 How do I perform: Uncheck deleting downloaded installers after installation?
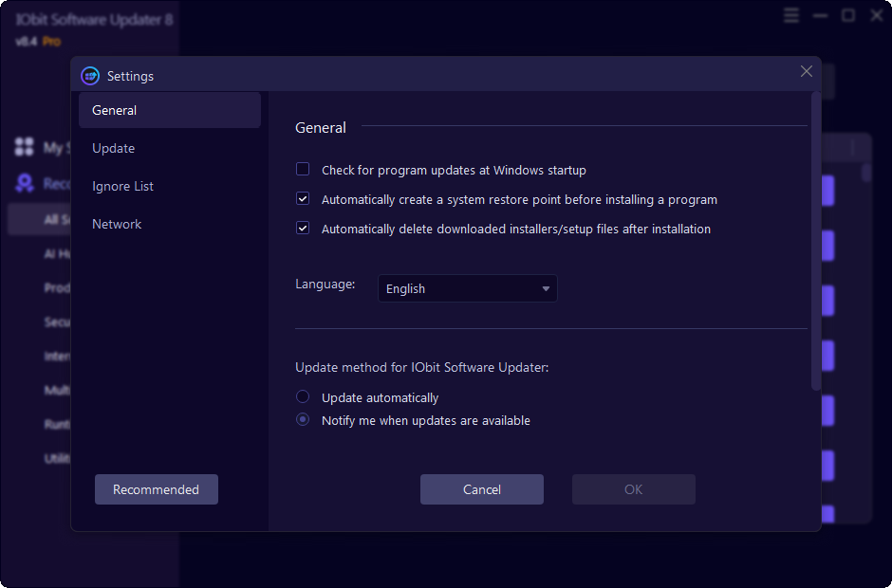[303, 228]
